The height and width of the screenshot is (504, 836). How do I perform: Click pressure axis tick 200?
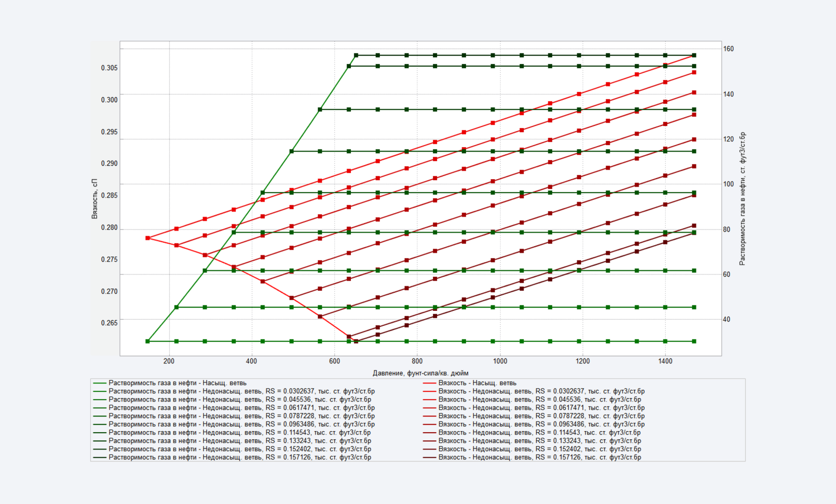(169, 361)
